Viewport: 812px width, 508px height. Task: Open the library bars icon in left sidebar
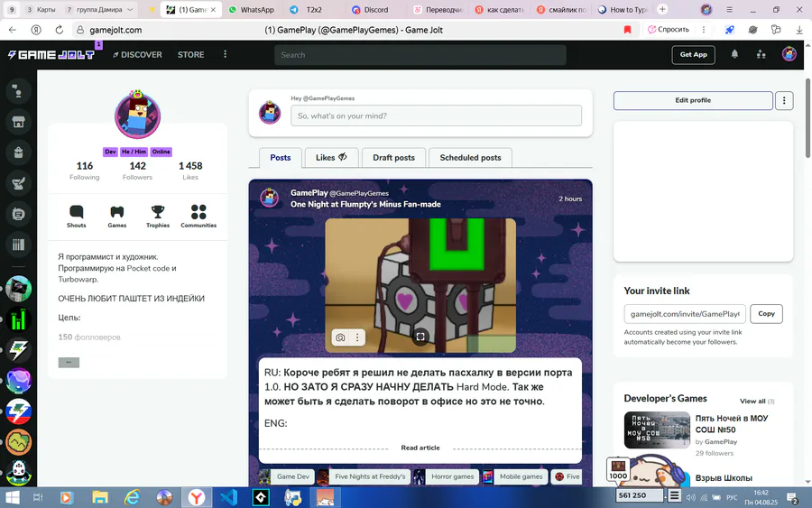coord(18,245)
